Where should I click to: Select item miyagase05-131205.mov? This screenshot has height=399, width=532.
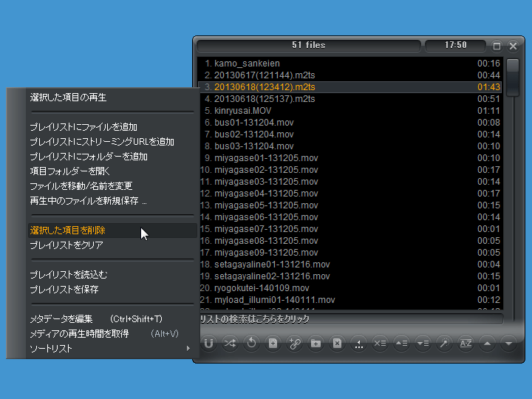click(350, 205)
